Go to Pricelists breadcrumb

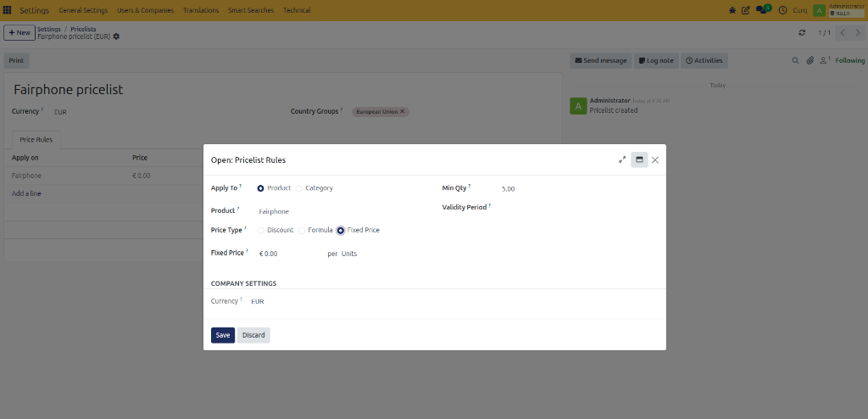(x=83, y=29)
